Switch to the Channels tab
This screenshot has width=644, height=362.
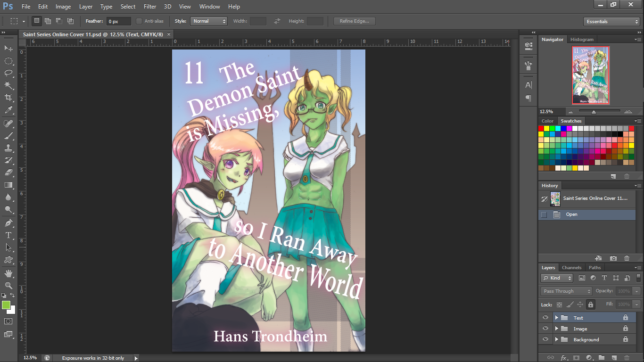pyautogui.click(x=571, y=268)
